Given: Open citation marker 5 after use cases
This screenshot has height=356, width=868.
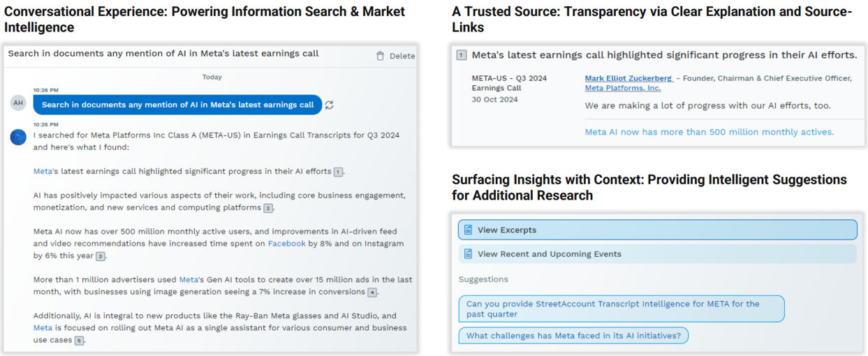Looking at the screenshot, I should pos(80,340).
